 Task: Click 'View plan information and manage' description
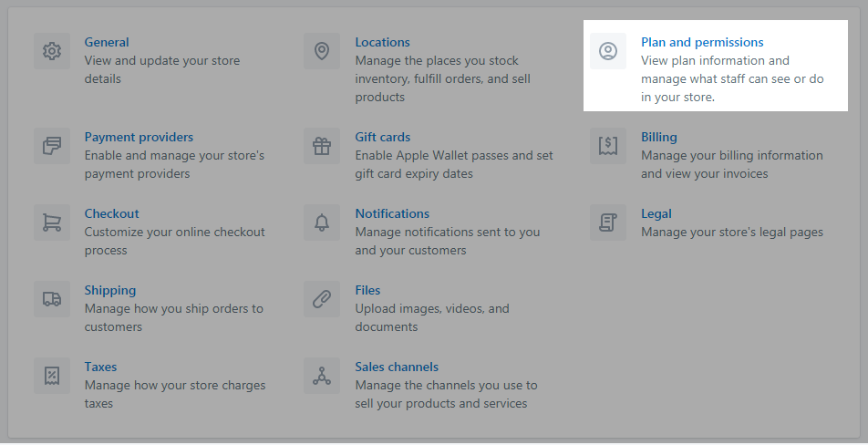pyautogui.click(x=732, y=78)
